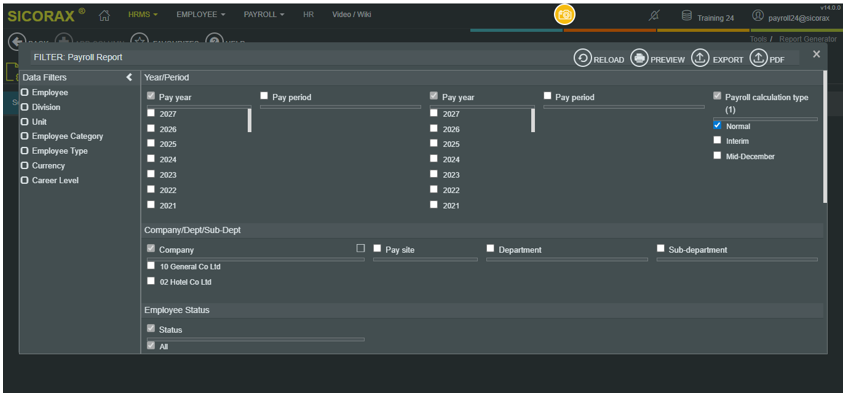Check Interim payroll calculation type
The image size is (846, 397).
click(x=717, y=140)
